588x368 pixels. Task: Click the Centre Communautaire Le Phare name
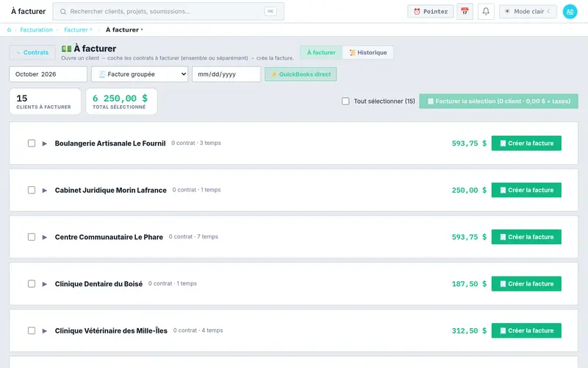pos(109,237)
